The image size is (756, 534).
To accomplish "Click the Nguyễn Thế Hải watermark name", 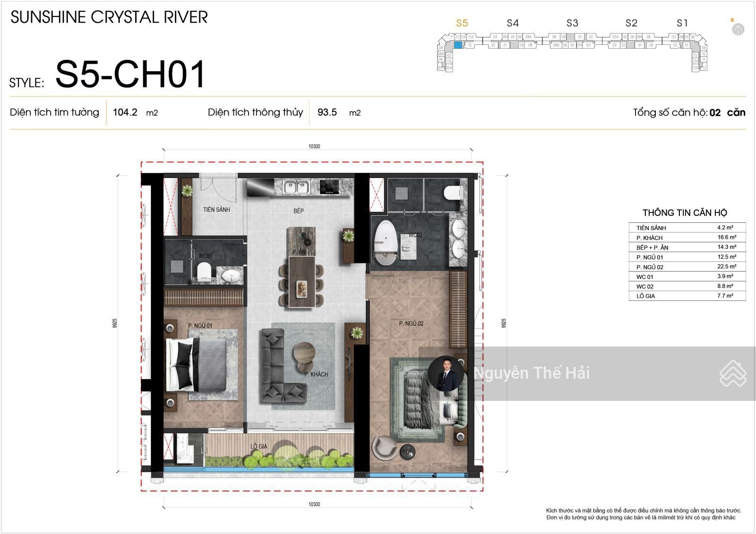I will tap(532, 373).
